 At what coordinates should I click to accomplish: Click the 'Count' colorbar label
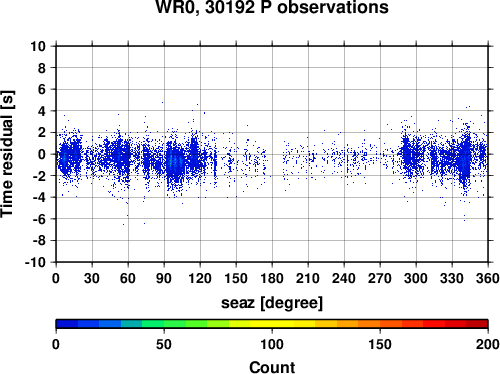[x=272, y=367]
